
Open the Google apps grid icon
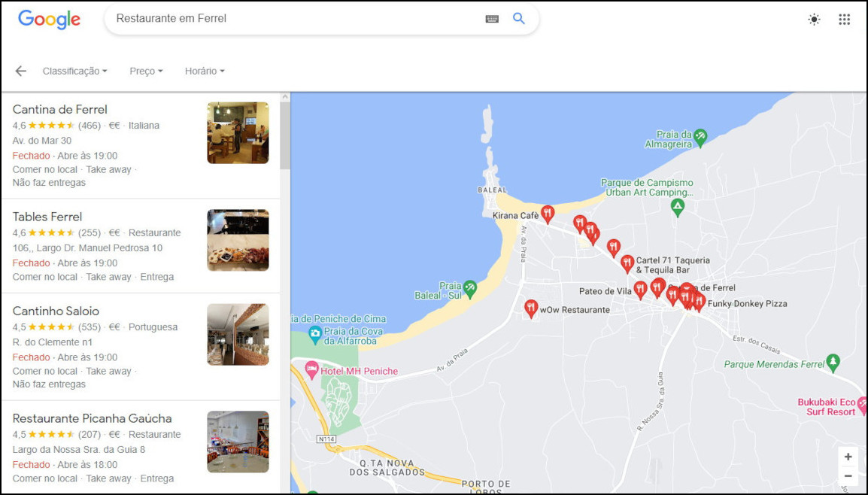click(x=844, y=20)
